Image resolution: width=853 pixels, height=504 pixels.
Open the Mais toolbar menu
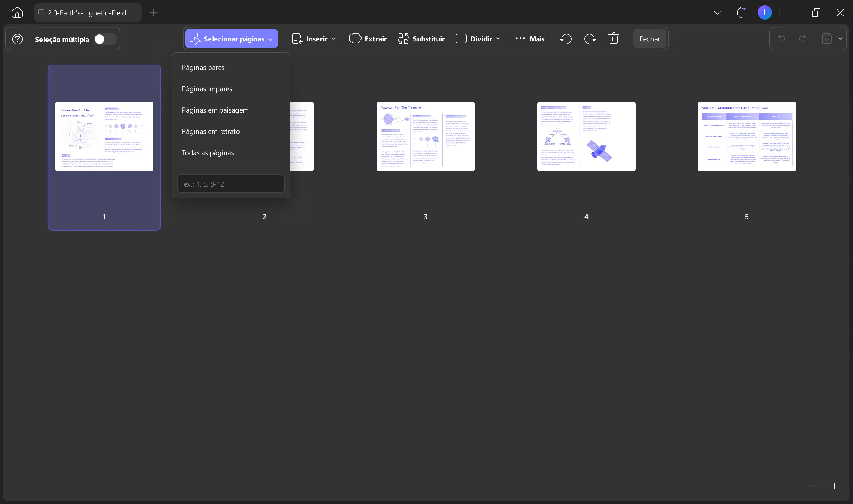[x=530, y=39]
